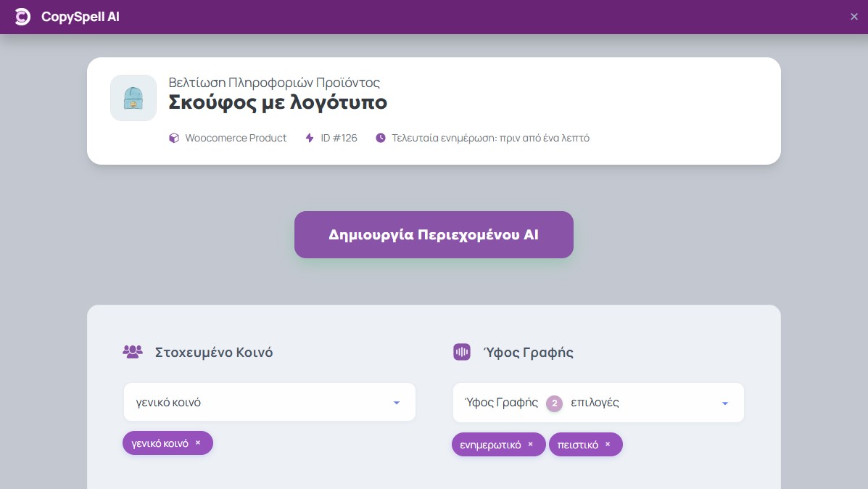Click the selection count badge showing 2

(554, 403)
